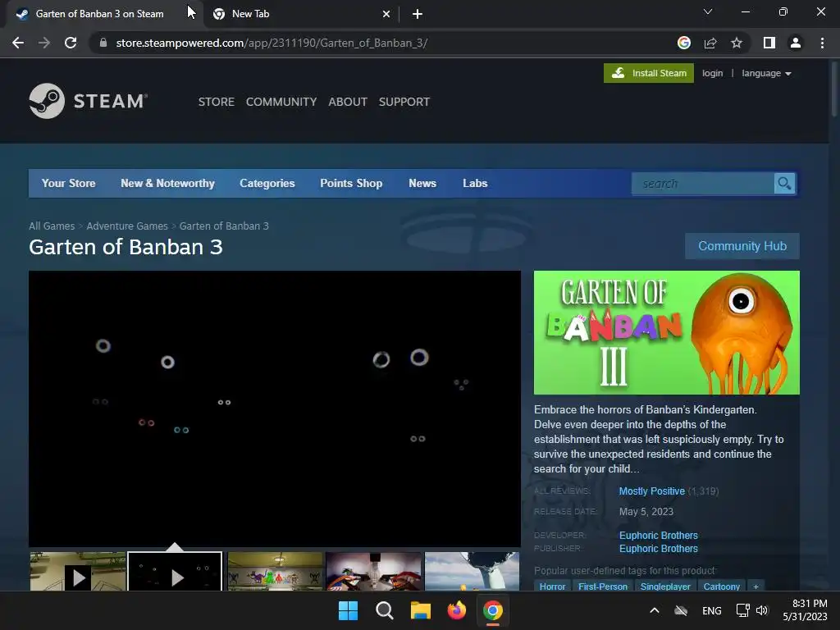The height and width of the screenshot is (630, 840).
Task: Expand more tags with the plus button
Action: click(756, 586)
